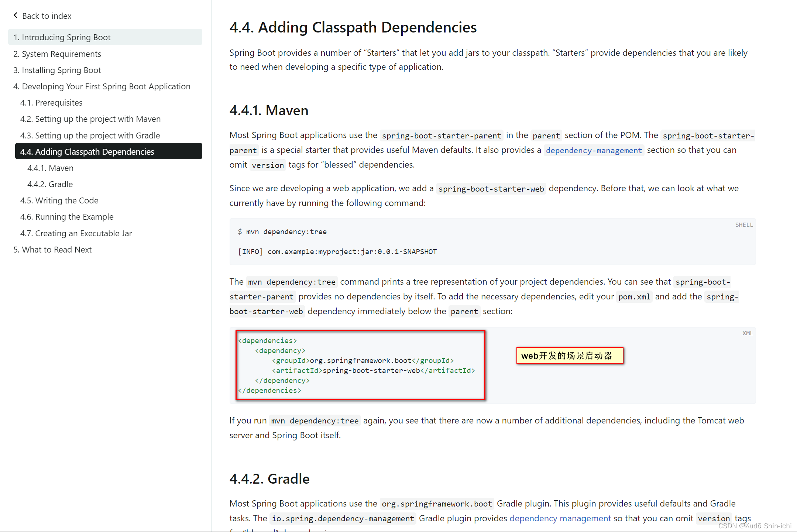This screenshot has height=532, width=797.
Task: Click the dependency-management hyperlink
Action: click(594, 150)
